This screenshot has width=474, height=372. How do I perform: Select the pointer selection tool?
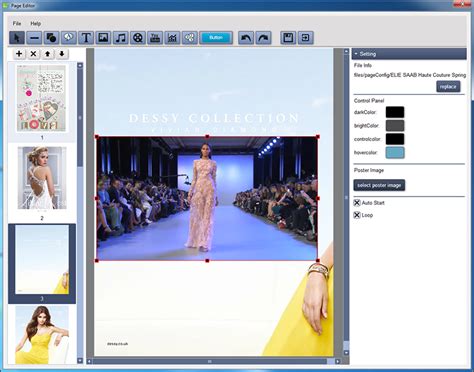coord(17,38)
